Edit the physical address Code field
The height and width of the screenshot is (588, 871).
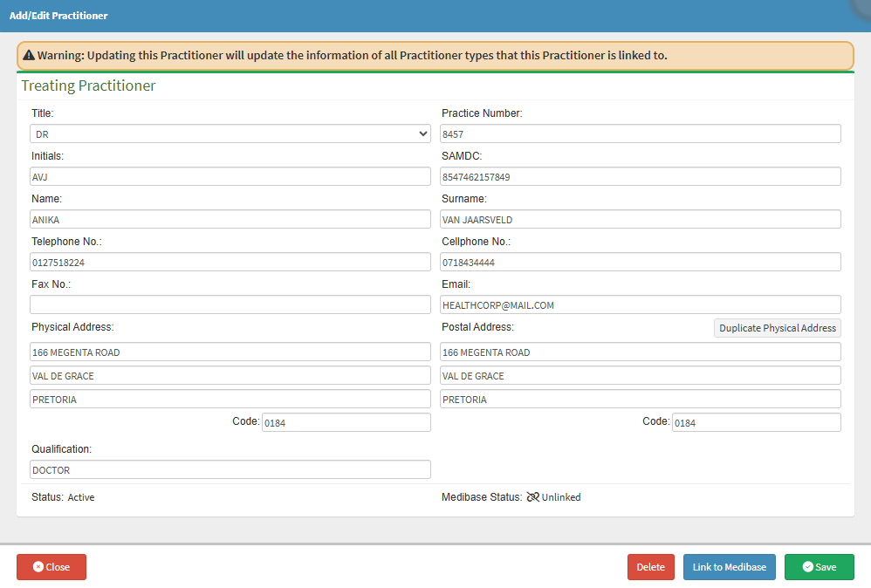coord(346,422)
